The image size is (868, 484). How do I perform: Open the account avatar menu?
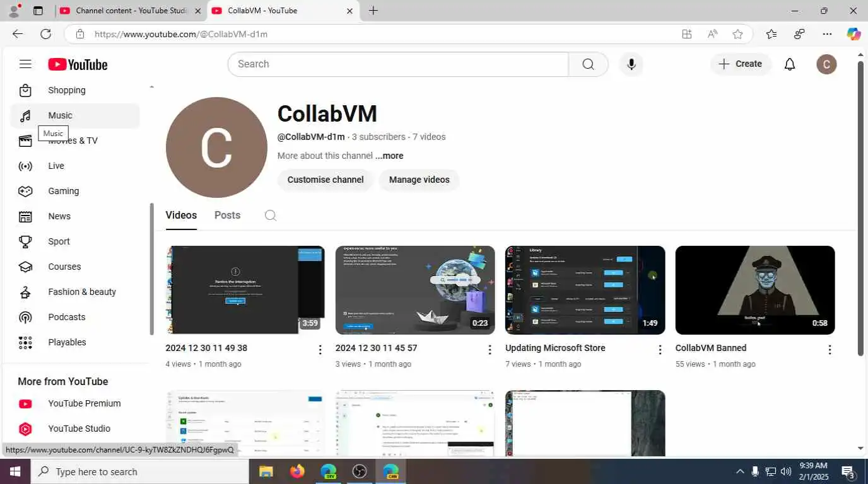pos(826,64)
